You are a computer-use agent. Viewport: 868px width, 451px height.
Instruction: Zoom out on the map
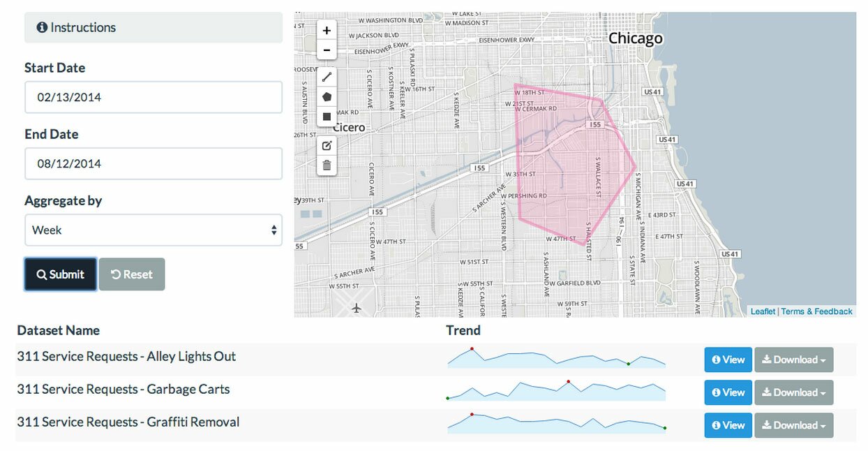[x=327, y=50]
